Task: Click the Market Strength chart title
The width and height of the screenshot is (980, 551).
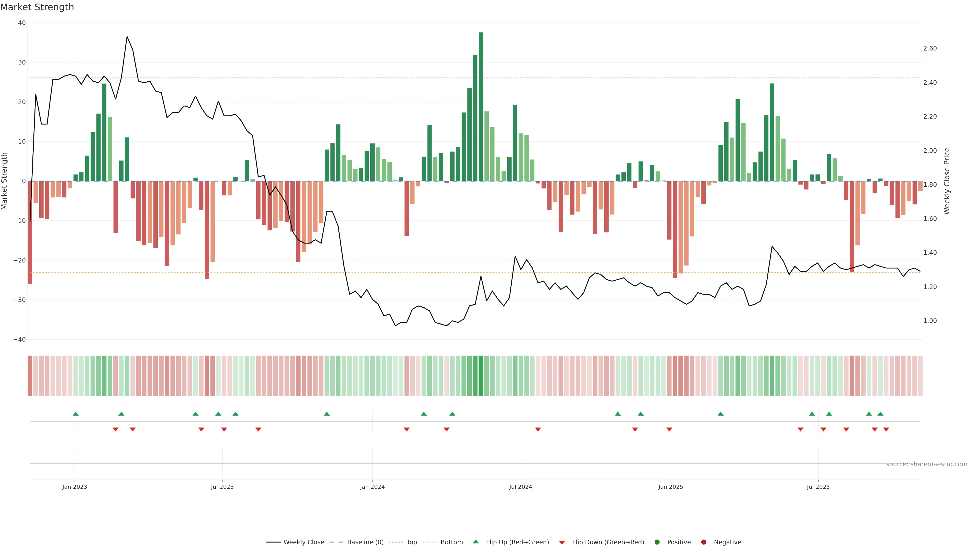Action: 37,7
